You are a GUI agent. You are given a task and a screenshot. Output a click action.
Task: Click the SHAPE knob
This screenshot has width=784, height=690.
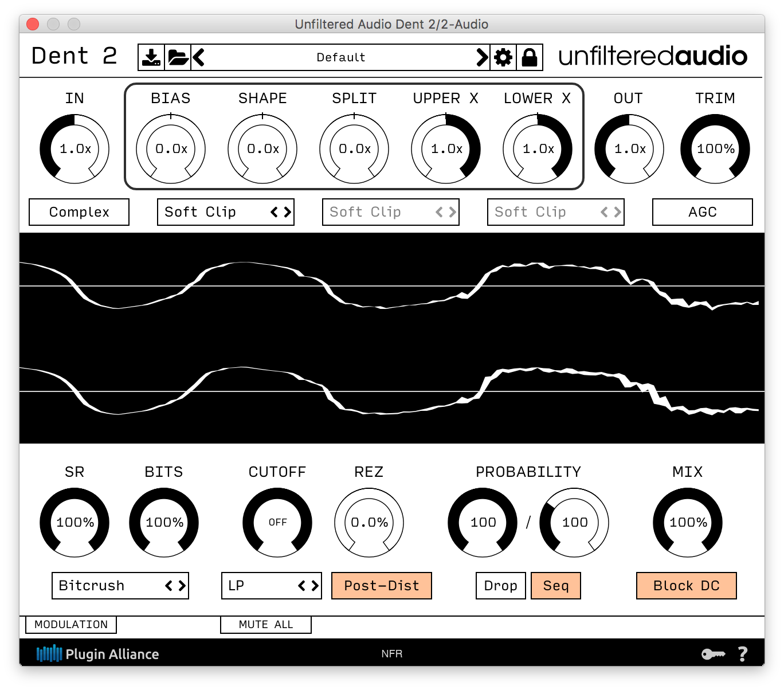262,149
